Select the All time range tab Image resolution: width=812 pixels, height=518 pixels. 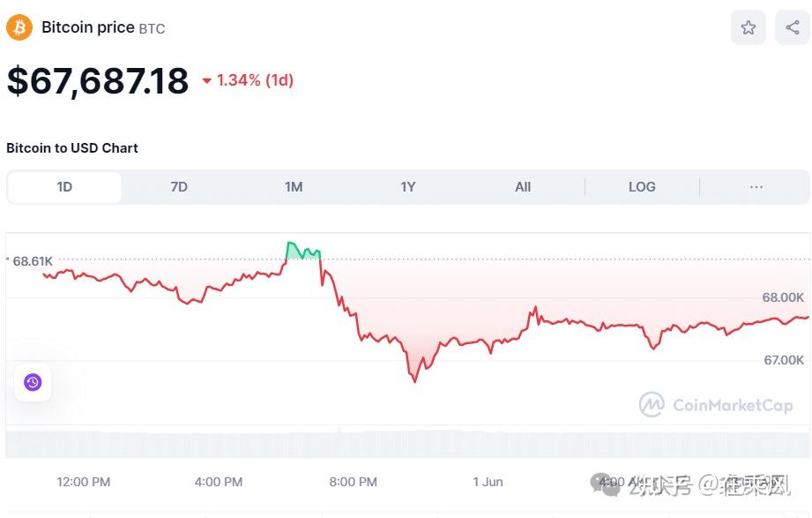coord(523,187)
